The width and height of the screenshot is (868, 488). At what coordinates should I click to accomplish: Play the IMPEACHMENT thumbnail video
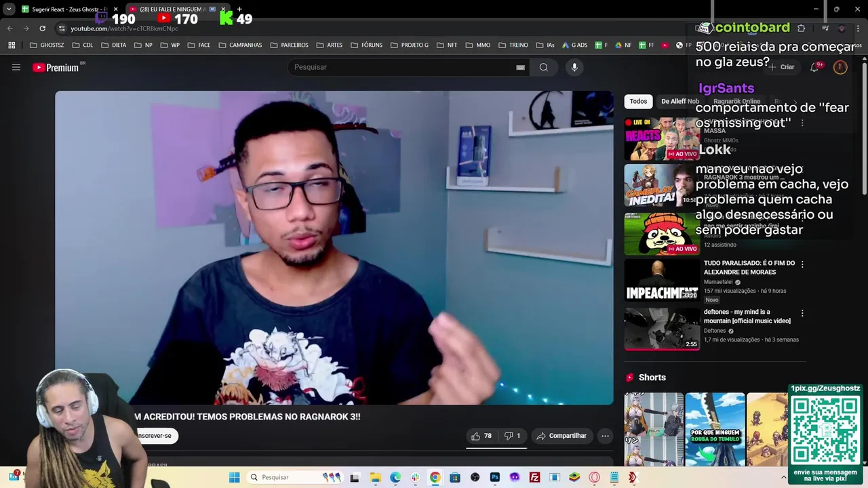[662, 280]
